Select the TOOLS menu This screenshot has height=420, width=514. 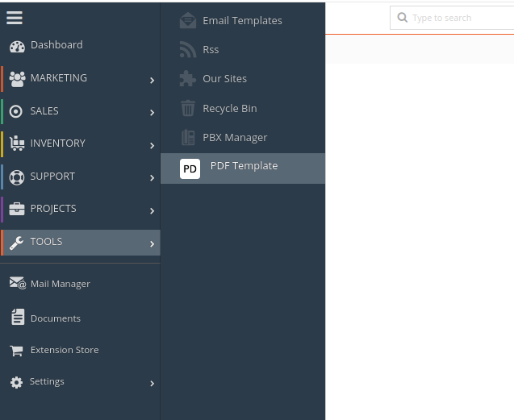tap(80, 243)
